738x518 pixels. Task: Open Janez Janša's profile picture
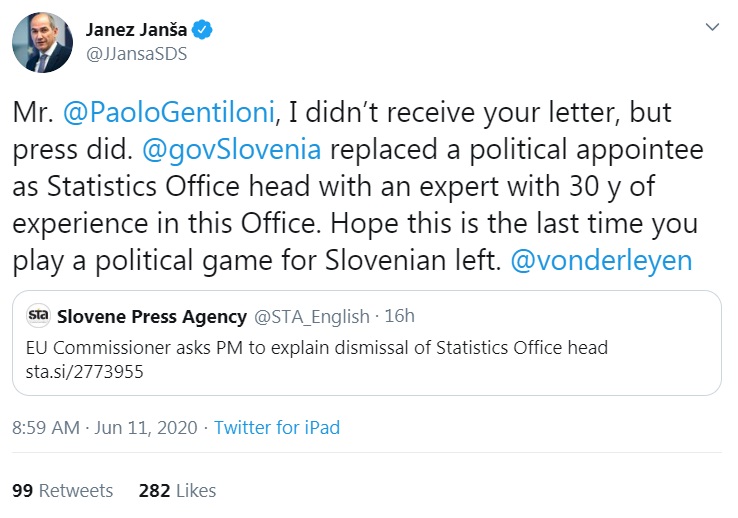42,43
